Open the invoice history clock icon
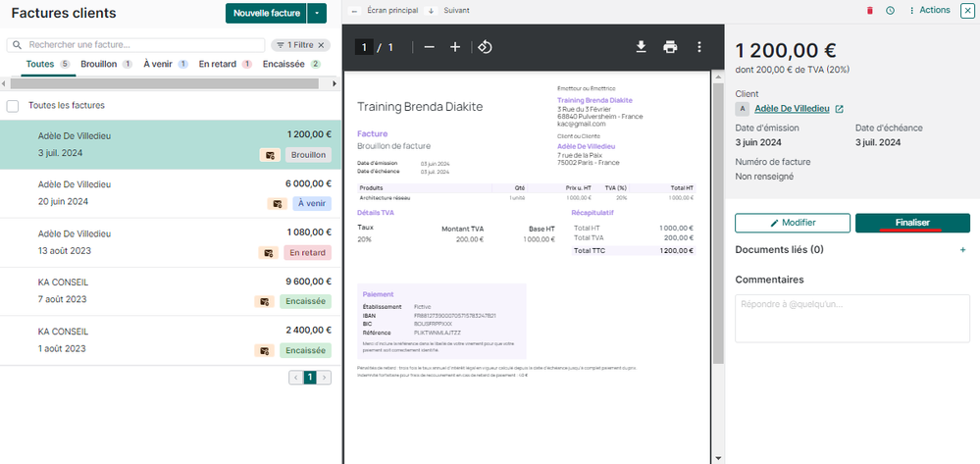 pos(890,11)
